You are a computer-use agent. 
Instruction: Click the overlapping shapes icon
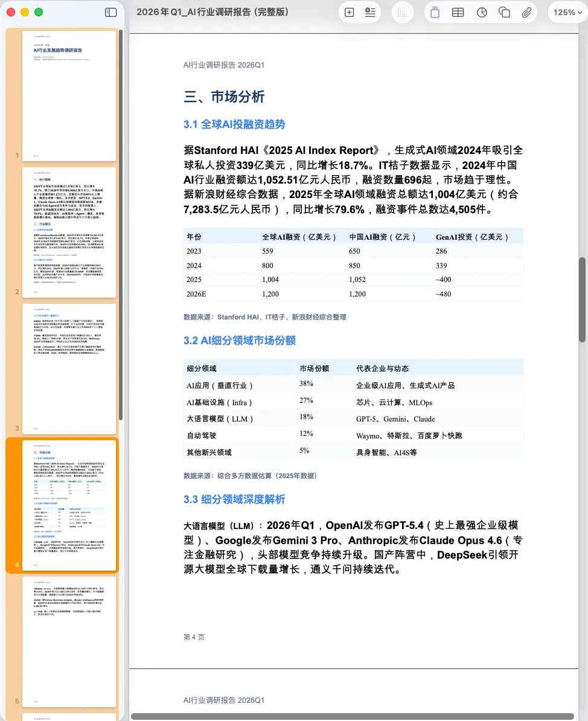[504, 13]
